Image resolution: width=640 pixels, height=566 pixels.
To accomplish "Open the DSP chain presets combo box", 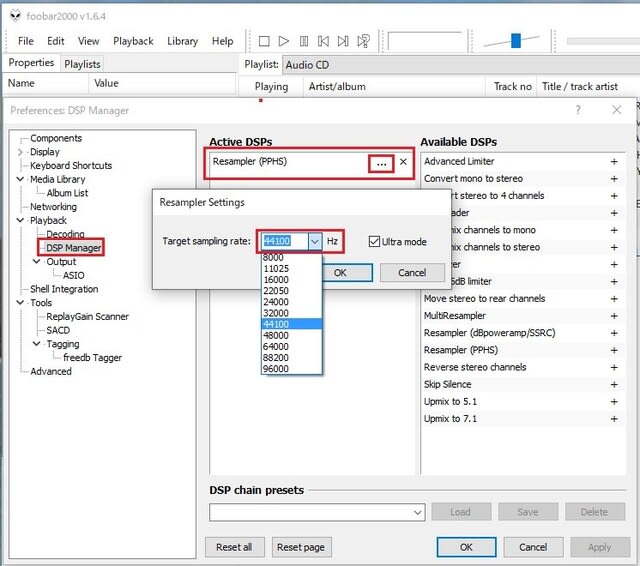I will point(317,512).
